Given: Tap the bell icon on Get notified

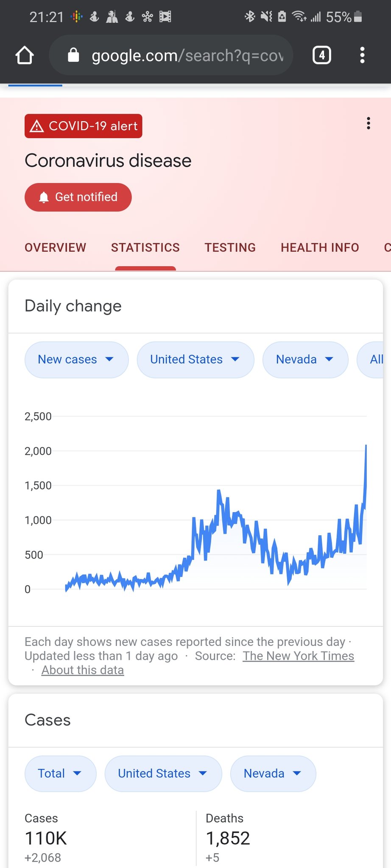Looking at the screenshot, I should coord(44,198).
